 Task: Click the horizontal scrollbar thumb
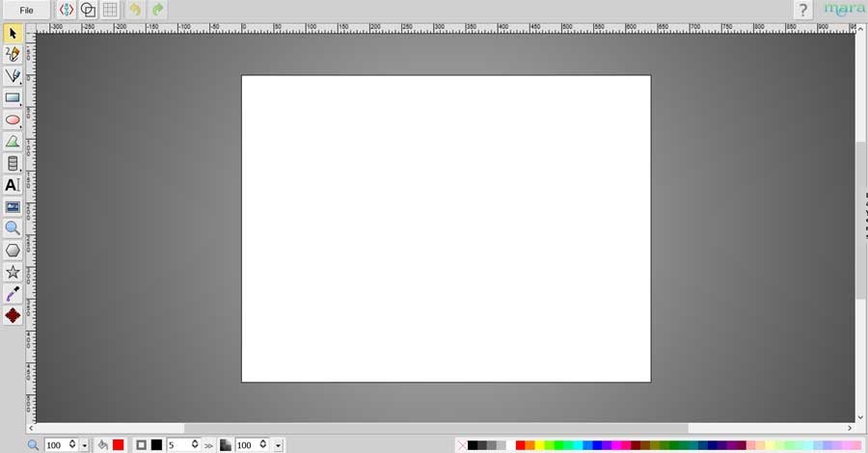pyautogui.click(x=436, y=428)
